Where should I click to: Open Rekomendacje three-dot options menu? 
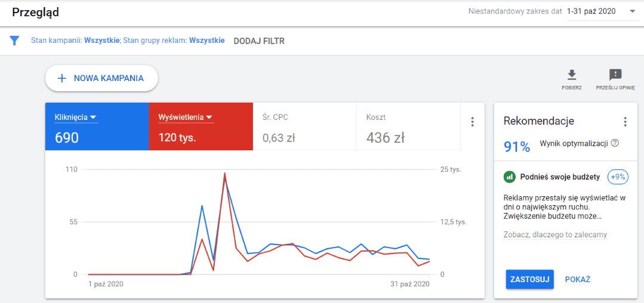pos(625,122)
